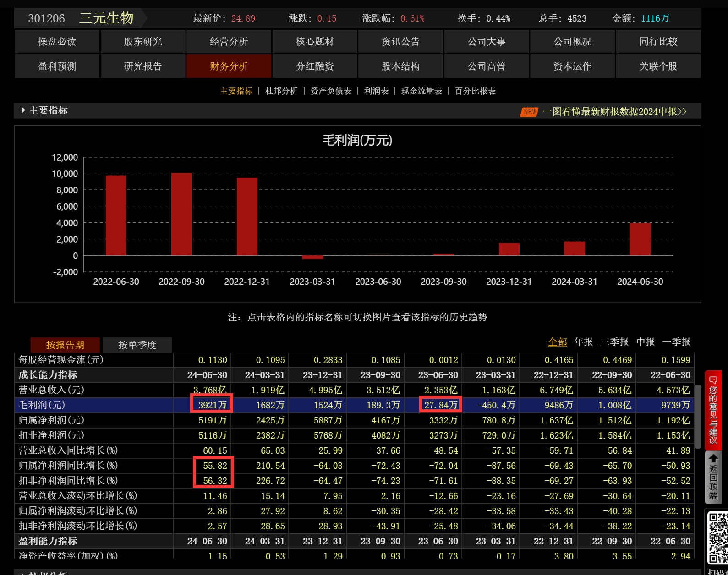728x575 pixels.
Task: Click the 2024-06-30 chart bar
Action: coord(640,239)
